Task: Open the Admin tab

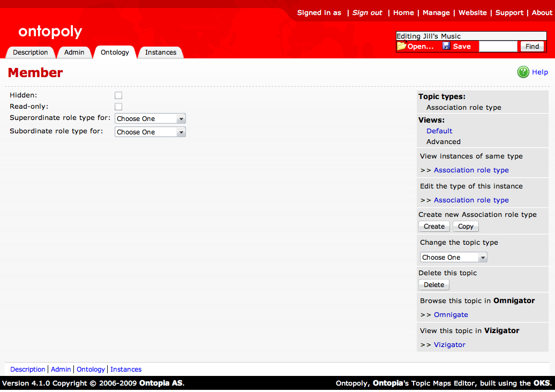Action: click(74, 52)
